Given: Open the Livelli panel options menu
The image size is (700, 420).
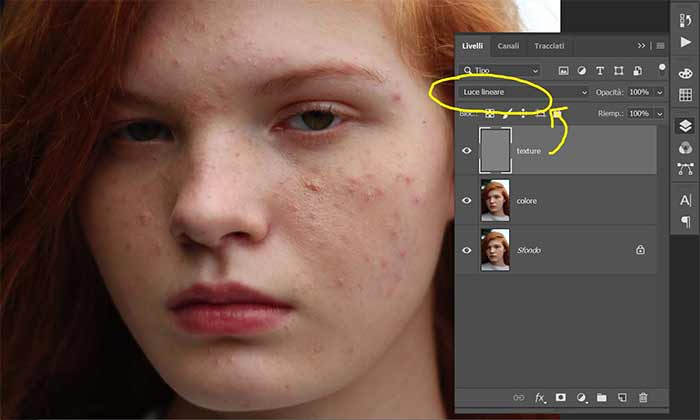Looking at the screenshot, I should point(660,46).
